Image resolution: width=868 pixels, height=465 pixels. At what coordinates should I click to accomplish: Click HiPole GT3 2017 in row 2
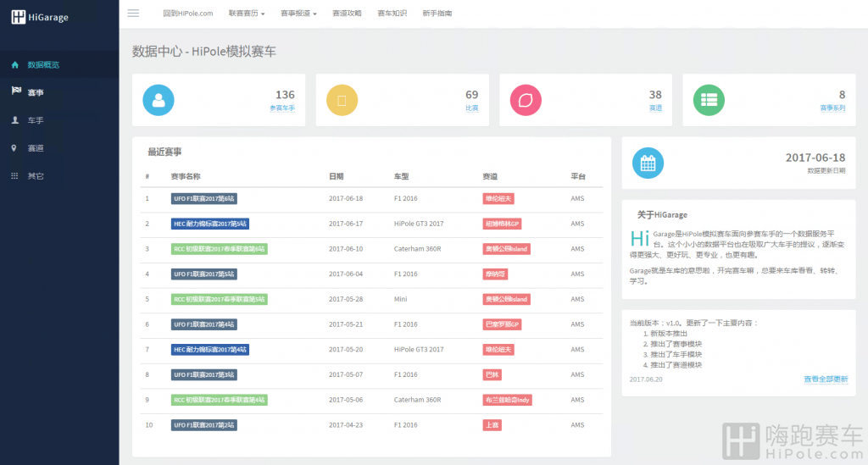419,224
